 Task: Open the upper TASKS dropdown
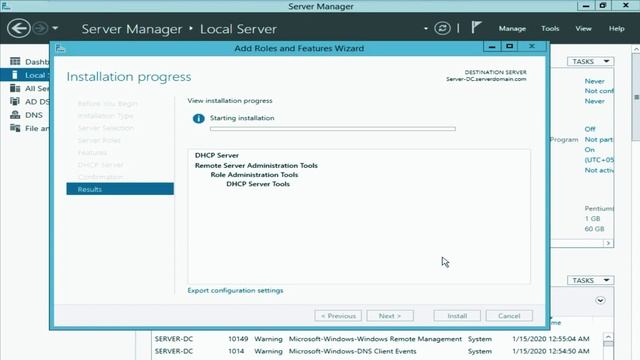pos(590,61)
